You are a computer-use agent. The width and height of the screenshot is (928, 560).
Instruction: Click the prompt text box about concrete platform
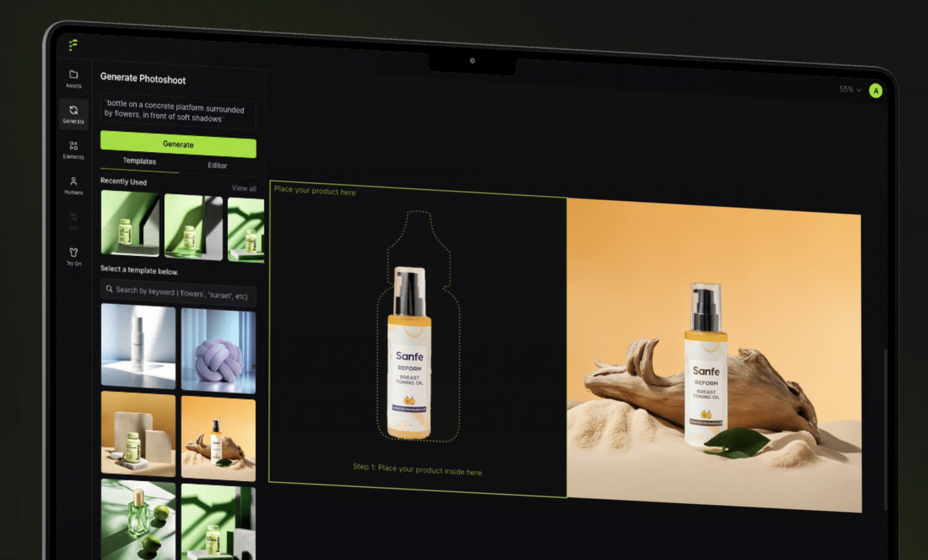(x=178, y=111)
